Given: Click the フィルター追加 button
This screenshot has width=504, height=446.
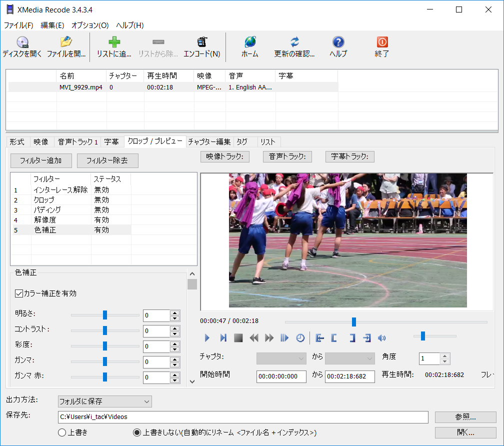Looking at the screenshot, I should [41, 160].
